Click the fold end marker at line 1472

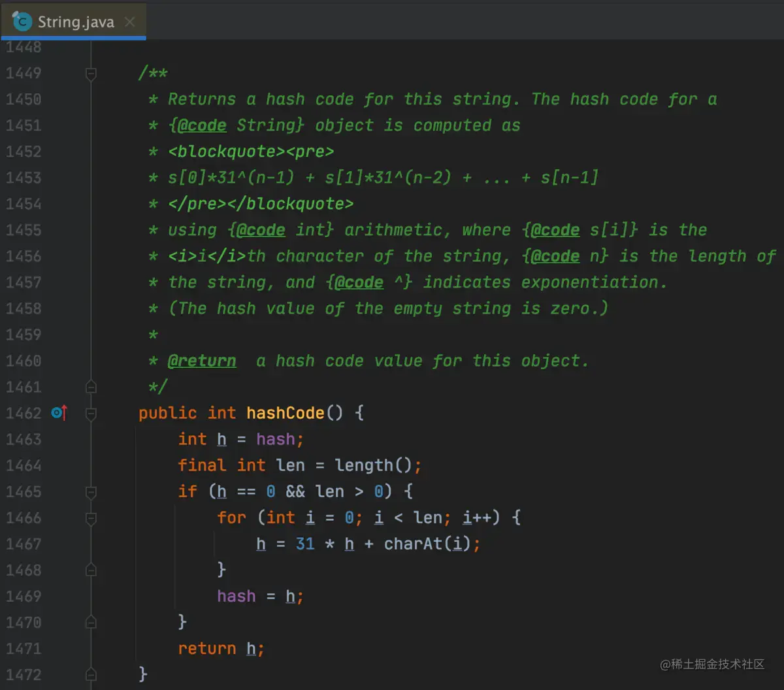click(x=91, y=674)
